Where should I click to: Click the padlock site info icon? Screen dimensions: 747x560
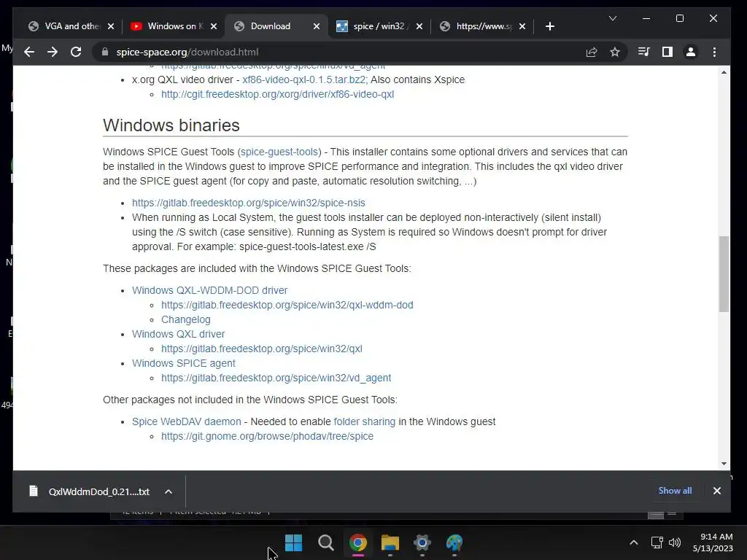coord(105,52)
